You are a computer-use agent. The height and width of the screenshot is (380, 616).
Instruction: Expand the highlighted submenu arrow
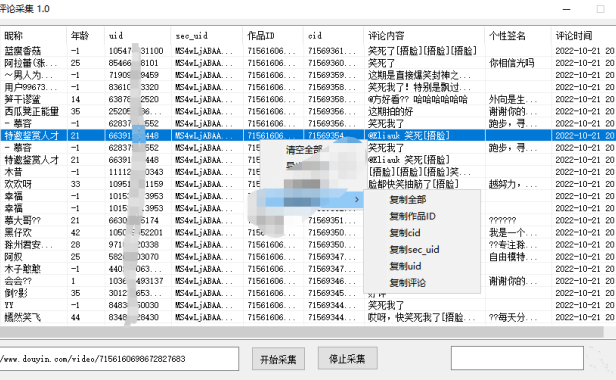point(356,200)
